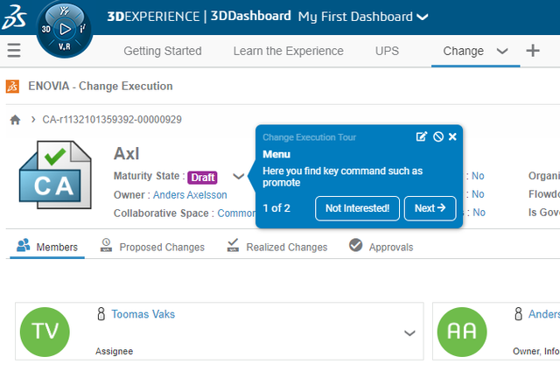Click the 1 of 2 tour step counter
The image size is (560, 392).
click(276, 208)
